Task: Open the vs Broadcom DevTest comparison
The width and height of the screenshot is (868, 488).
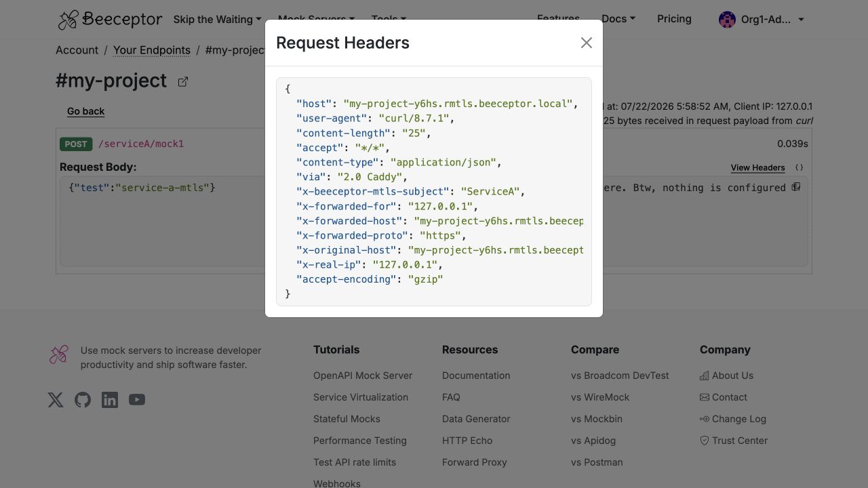Action: (x=620, y=375)
